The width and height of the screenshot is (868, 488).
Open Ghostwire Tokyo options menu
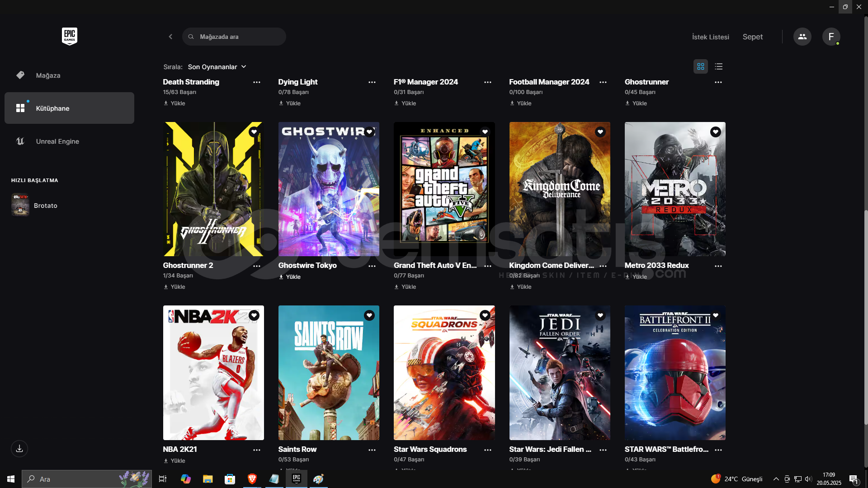(372, 266)
